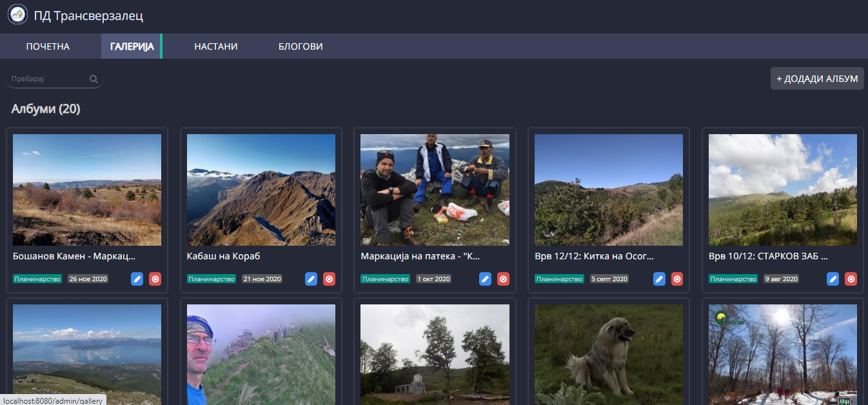This screenshot has width=868, height=405.
Task: Open the Маркација на патека album title
Action: point(420,256)
